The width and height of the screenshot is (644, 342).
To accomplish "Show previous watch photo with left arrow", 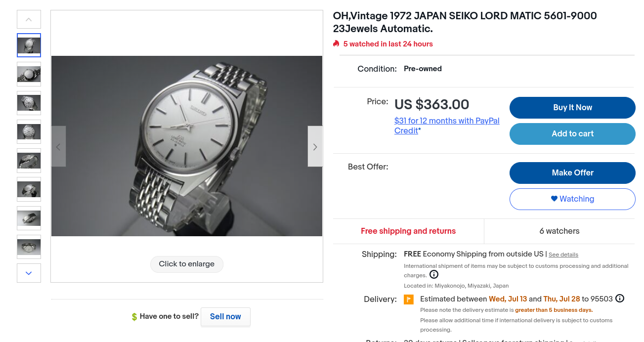I will pos(58,146).
